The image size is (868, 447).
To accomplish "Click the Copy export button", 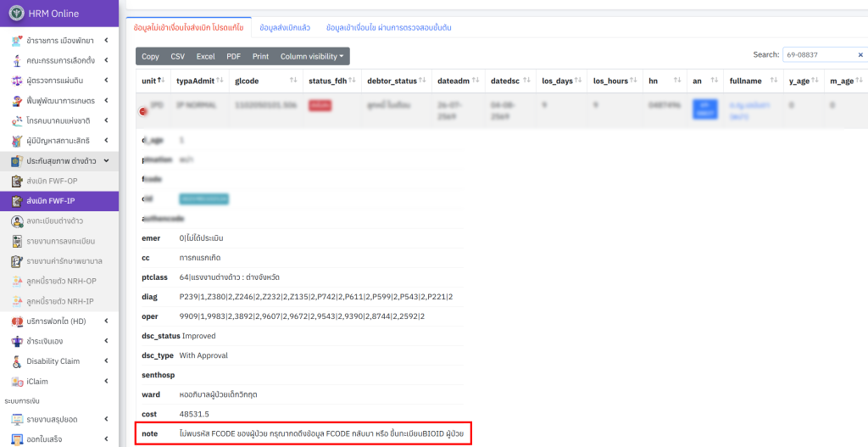I will [x=150, y=57].
